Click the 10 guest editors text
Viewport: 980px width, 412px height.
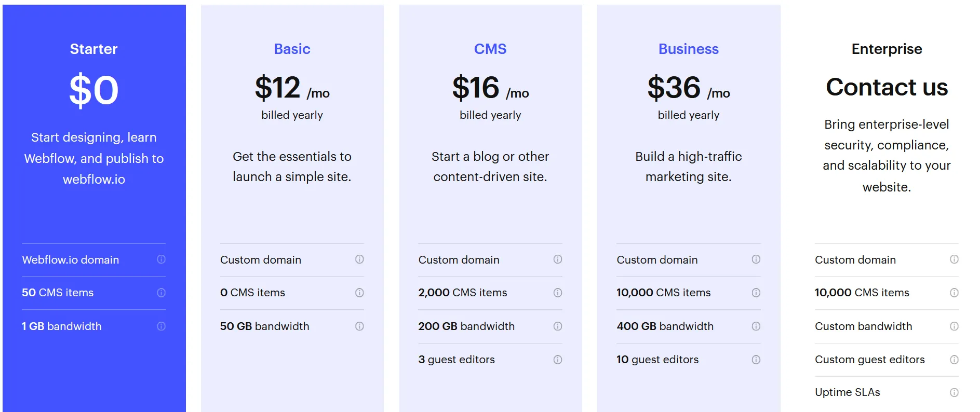657,360
